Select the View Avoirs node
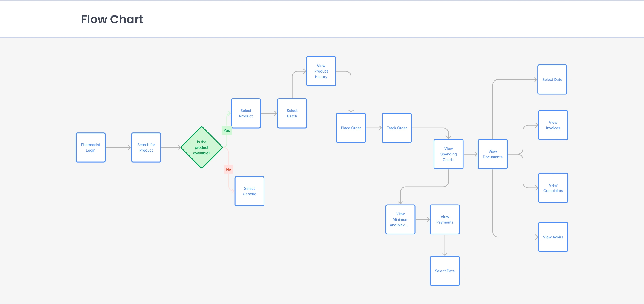Image resolution: width=644 pixels, height=304 pixels. [x=553, y=237]
